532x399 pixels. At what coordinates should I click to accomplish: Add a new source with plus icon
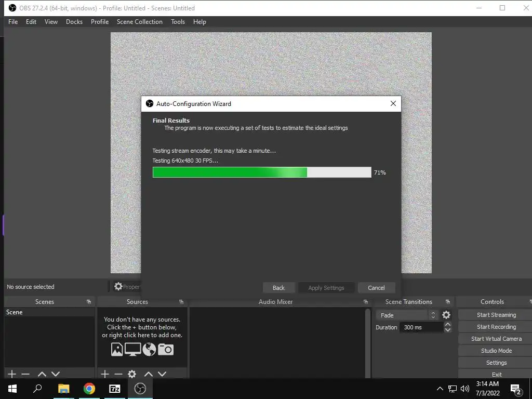105,374
